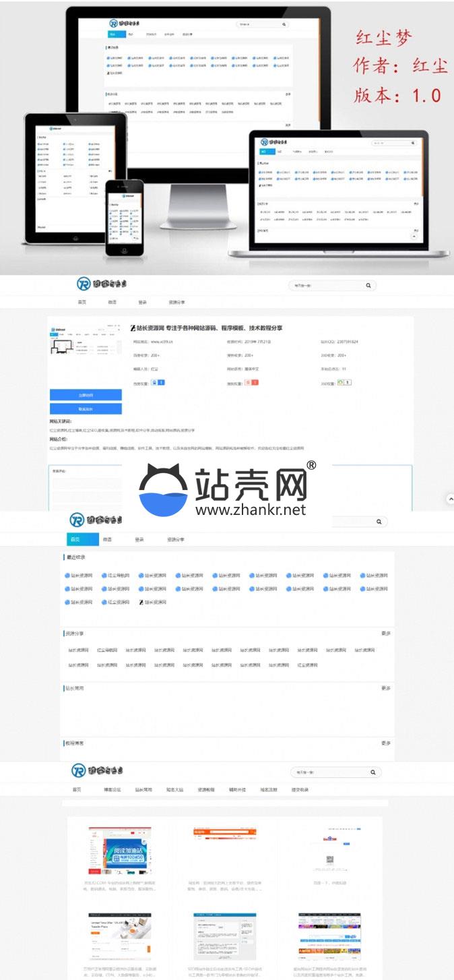Click the round R logo above the 博客论坛 navigation
Viewport: 454px width, 980px height.
[x=79, y=771]
